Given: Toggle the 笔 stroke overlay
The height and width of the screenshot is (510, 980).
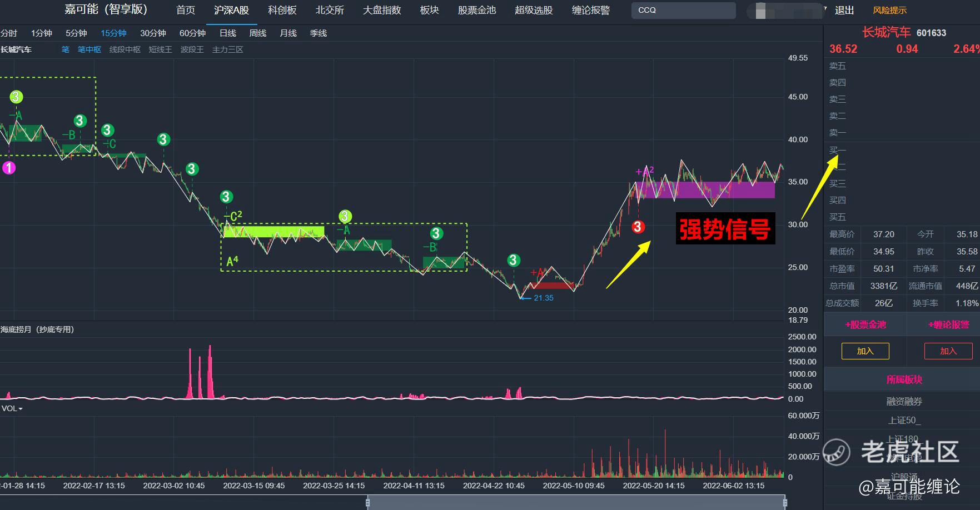Looking at the screenshot, I should (65, 49).
